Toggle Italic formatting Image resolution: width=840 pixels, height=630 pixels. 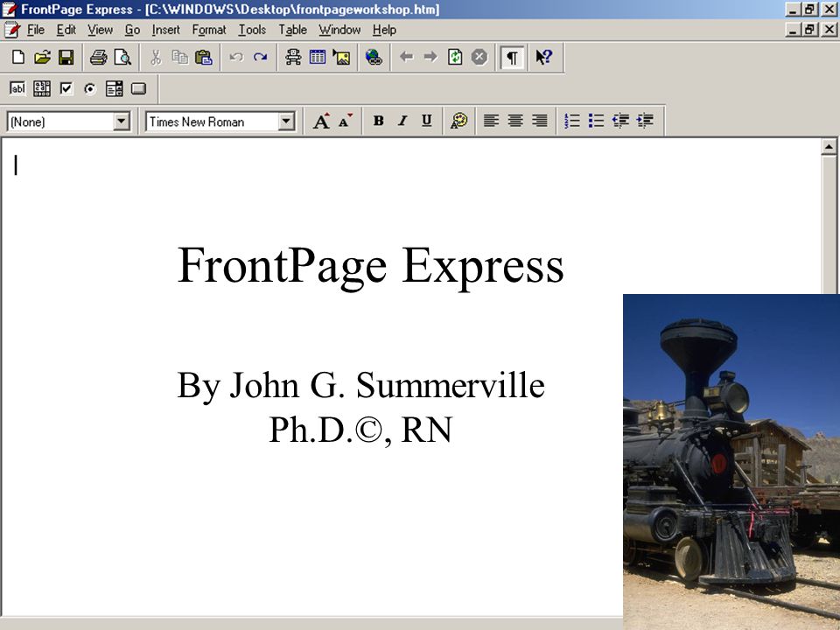click(x=402, y=121)
